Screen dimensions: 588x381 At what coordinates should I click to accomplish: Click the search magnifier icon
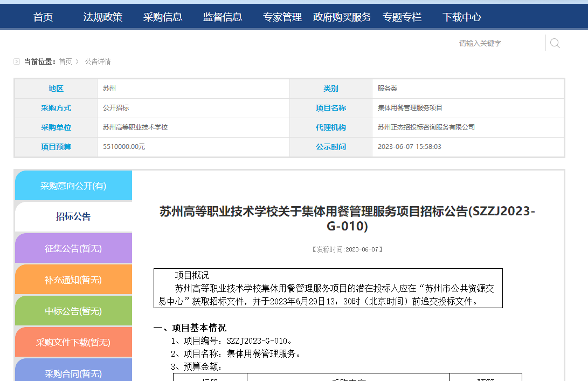pos(555,43)
